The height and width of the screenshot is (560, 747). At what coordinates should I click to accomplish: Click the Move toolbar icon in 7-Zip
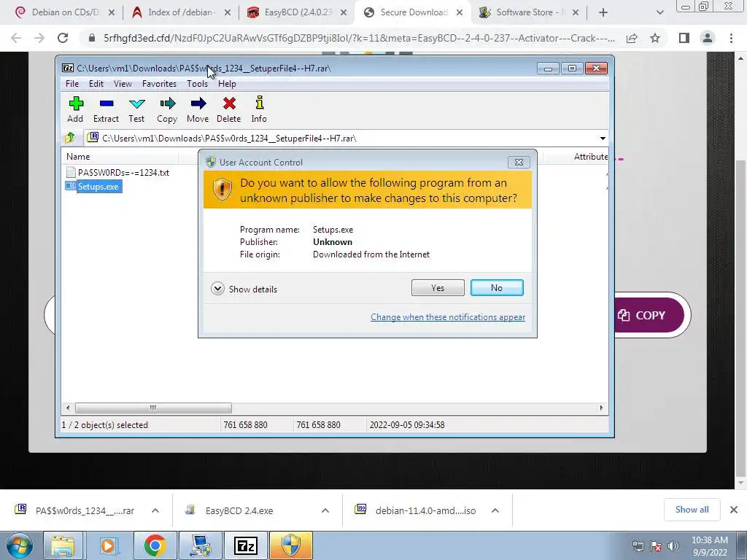(198, 109)
